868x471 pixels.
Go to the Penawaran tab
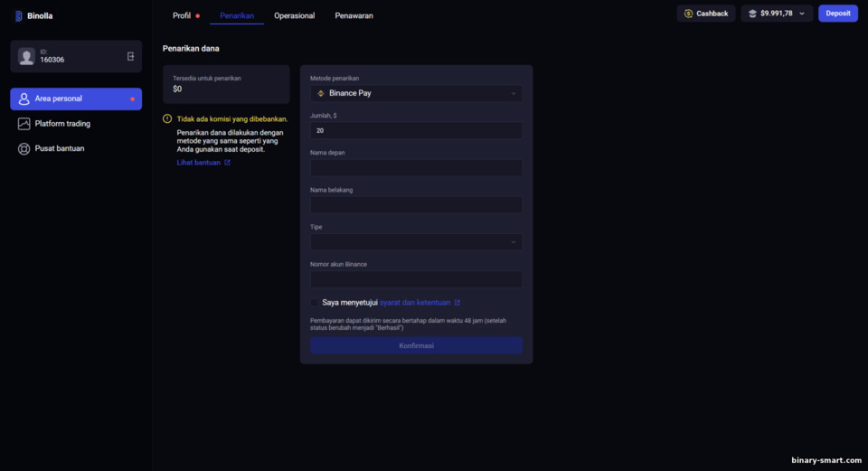pyautogui.click(x=354, y=16)
